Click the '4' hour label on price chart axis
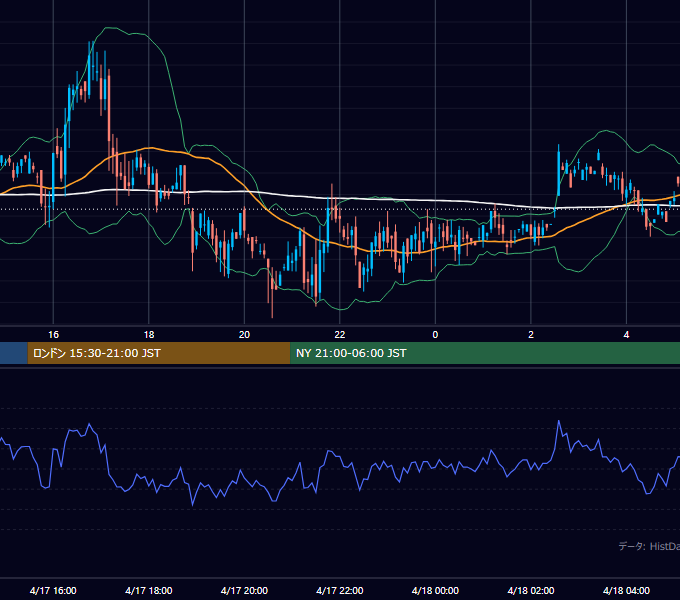Viewport: 680px width, 600px height. pos(626,335)
